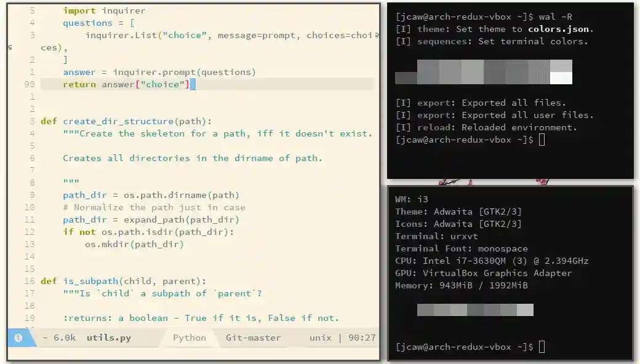Click the unix line-ending indicator

pos(320,338)
